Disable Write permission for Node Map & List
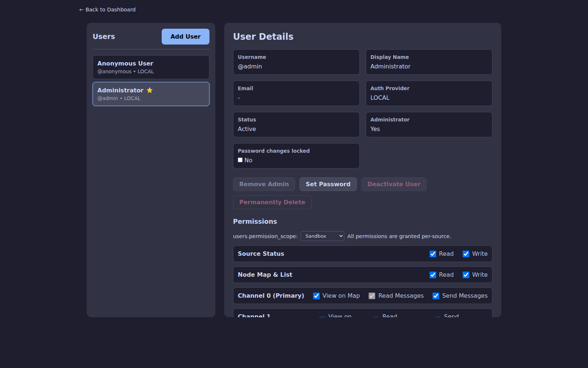Image resolution: width=588 pixels, height=368 pixels. click(x=466, y=275)
